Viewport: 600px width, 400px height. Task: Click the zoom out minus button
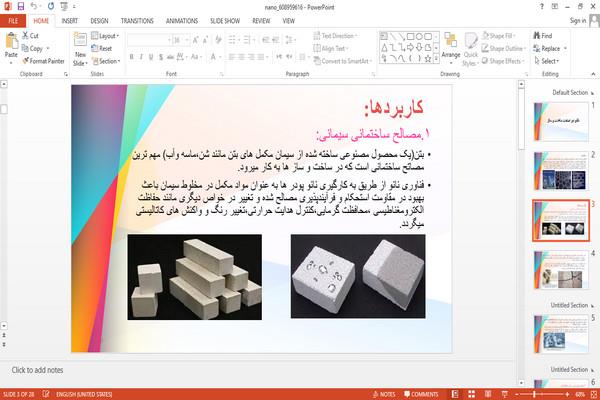pyautogui.click(x=516, y=394)
